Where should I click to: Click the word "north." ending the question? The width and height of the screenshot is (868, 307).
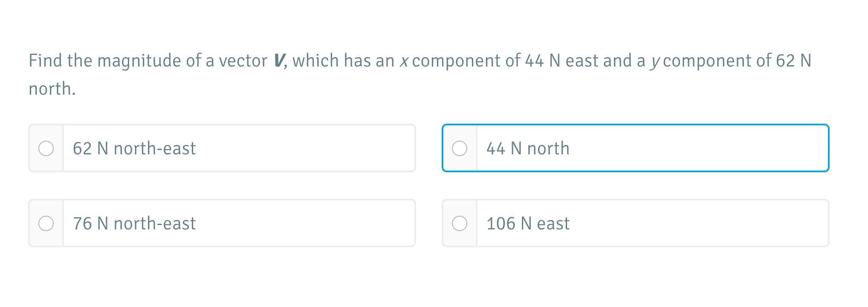[52, 89]
